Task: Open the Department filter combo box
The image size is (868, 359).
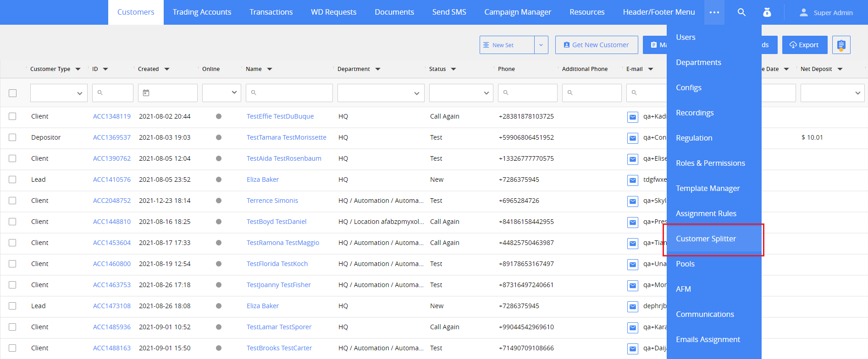Action: 381,93
